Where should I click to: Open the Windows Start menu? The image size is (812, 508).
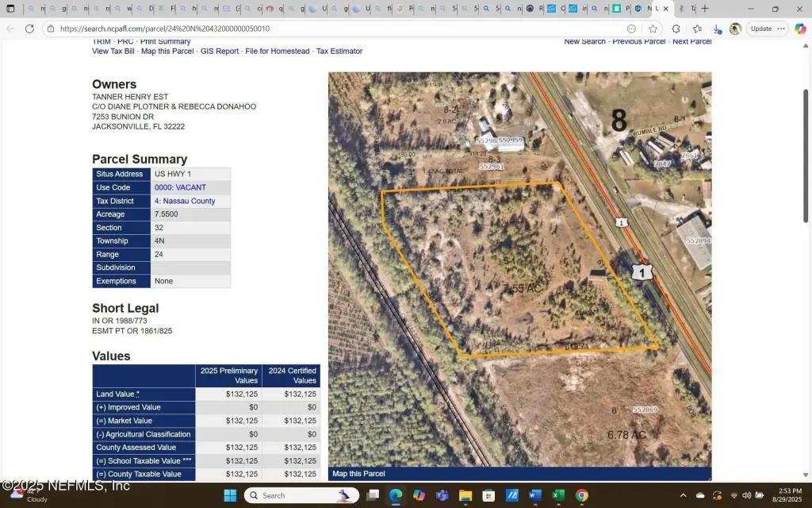point(229,495)
